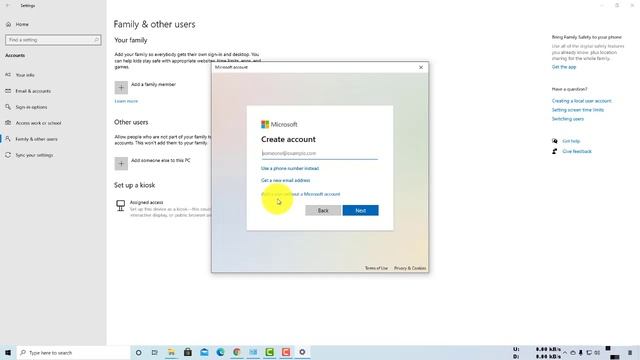Screen dimensions: 640x360
Task: Open Mail app from the taskbar
Action: (204, 352)
